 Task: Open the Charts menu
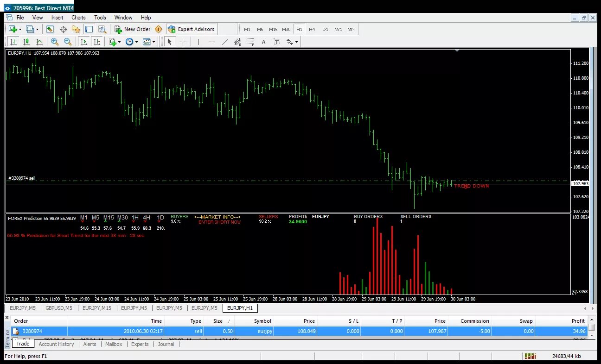(78, 18)
